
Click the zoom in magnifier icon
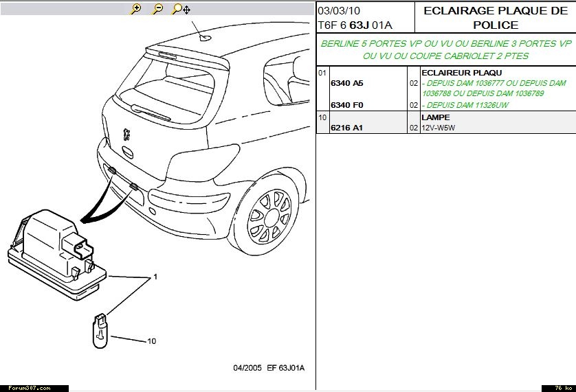point(136,9)
